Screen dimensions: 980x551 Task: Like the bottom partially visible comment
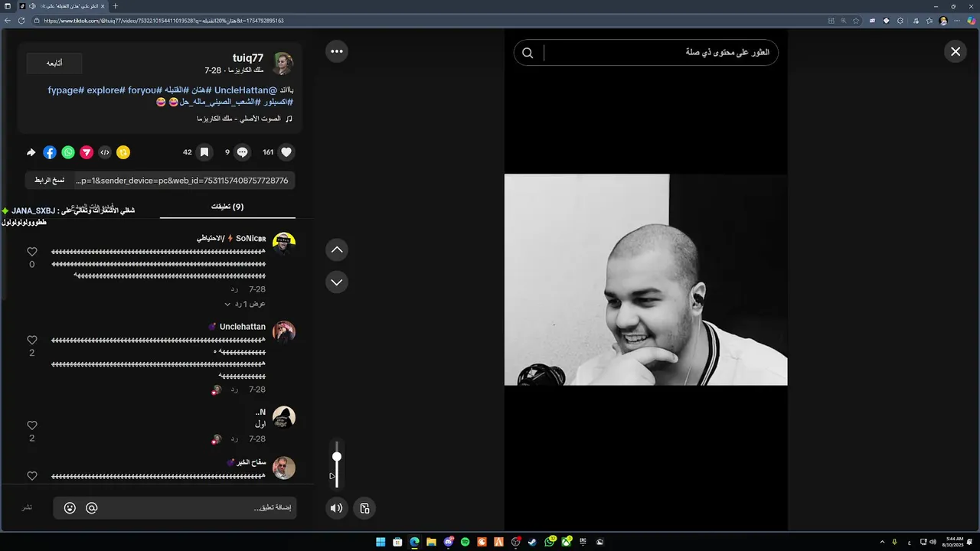pos(32,476)
